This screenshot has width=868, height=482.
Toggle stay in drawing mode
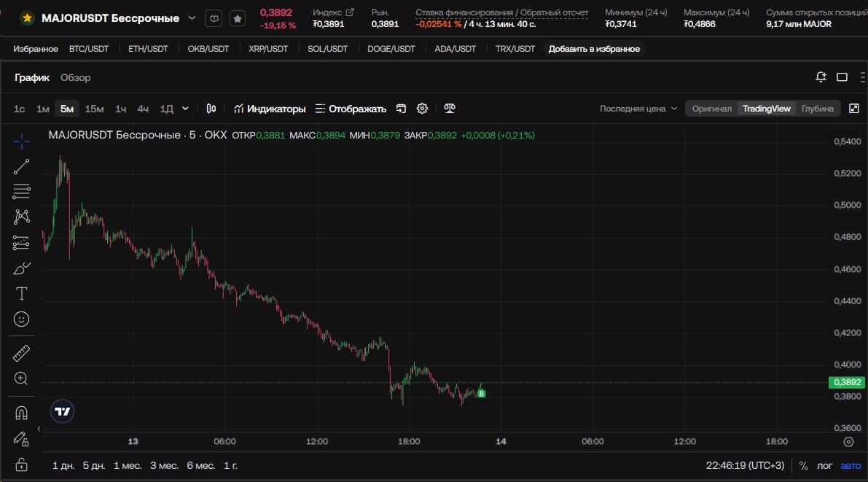pyautogui.click(x=22, y=439)
